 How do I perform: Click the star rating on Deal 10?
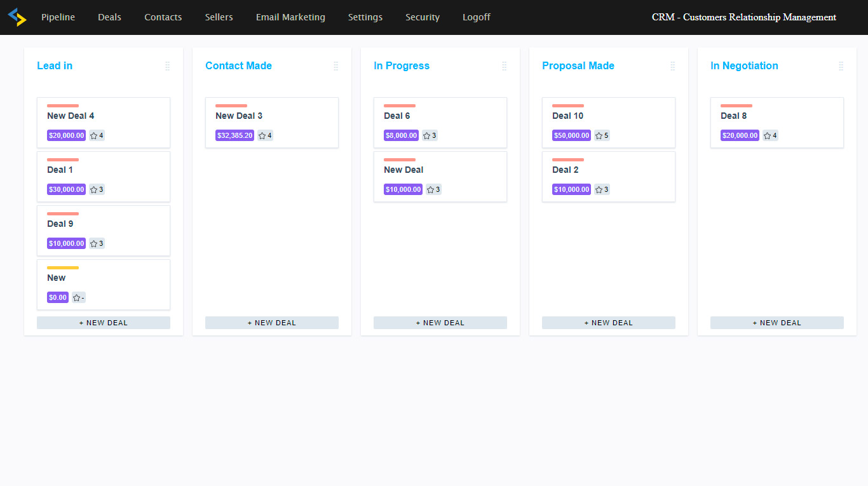(x=602, y=135)
